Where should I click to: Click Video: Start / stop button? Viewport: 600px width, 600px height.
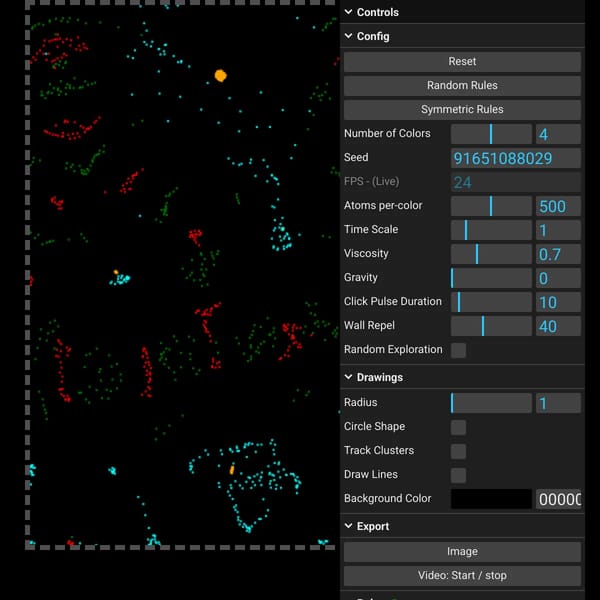pos(462,576)
